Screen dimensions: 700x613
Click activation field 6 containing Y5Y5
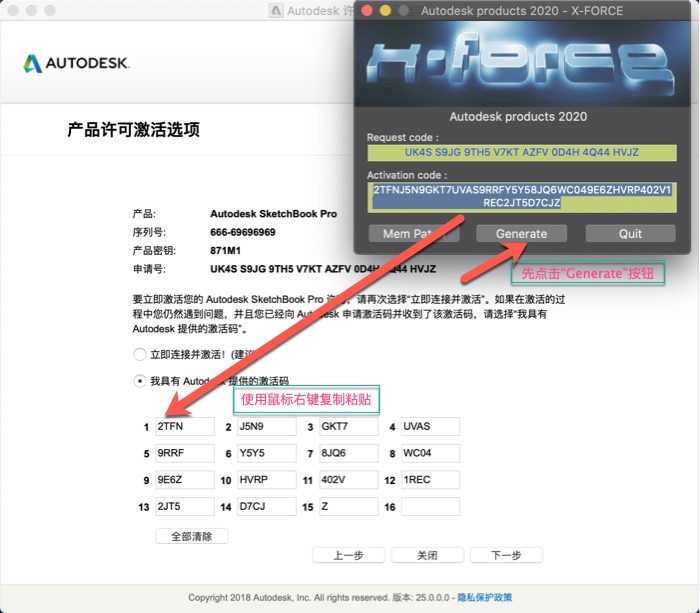click(267, 453)
